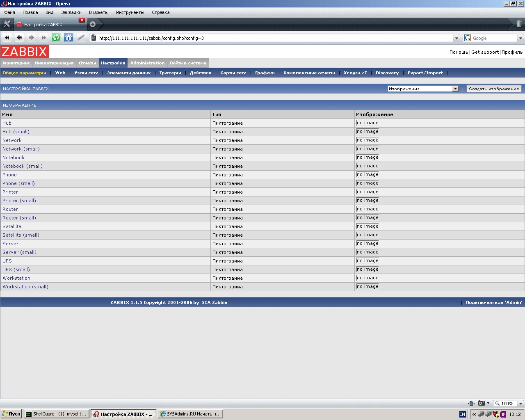
Task: Open the Инструменты menu
Action: [x=130, y=12]
